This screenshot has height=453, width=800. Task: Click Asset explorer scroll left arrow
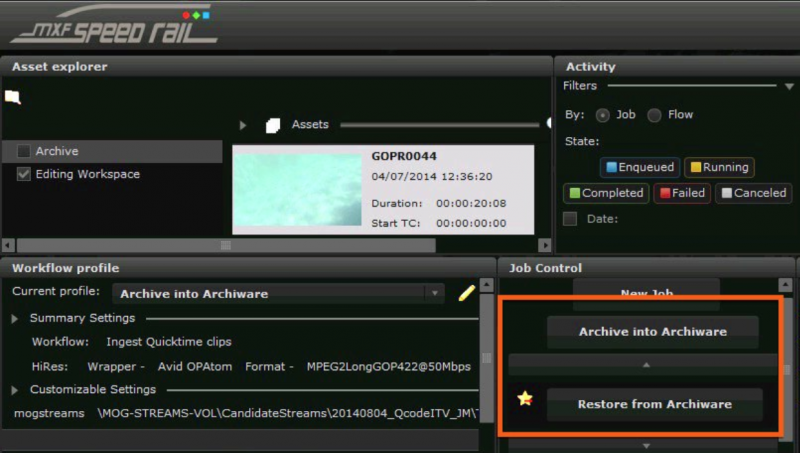8,245
